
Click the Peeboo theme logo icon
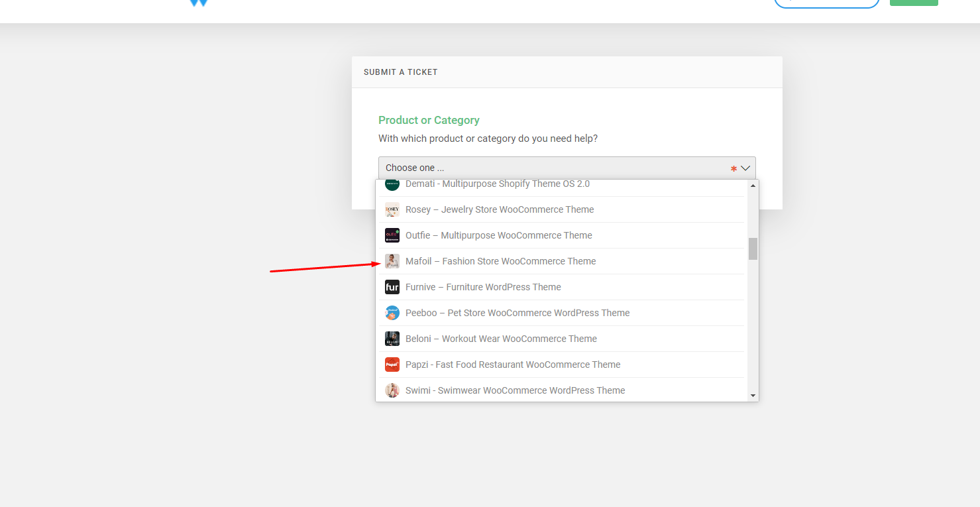coord(392,313)
